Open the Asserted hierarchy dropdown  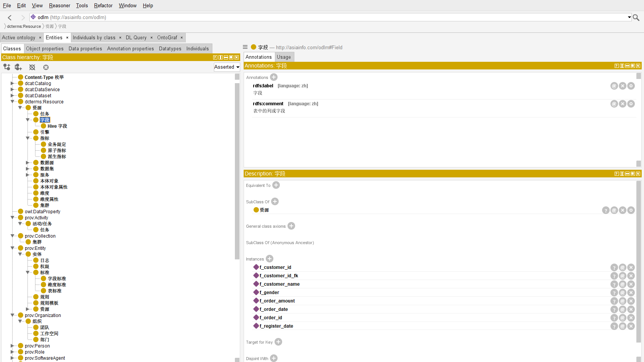pos(227,67)
